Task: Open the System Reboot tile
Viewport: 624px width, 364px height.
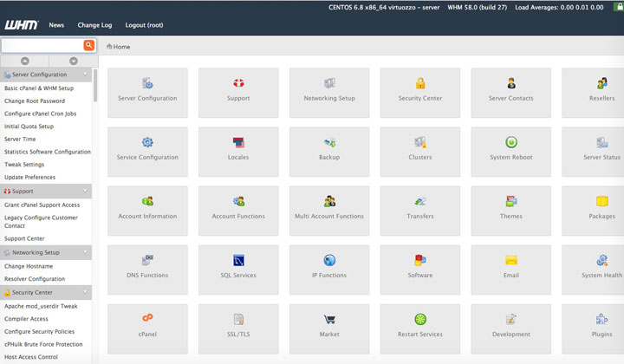Action: 511,152
